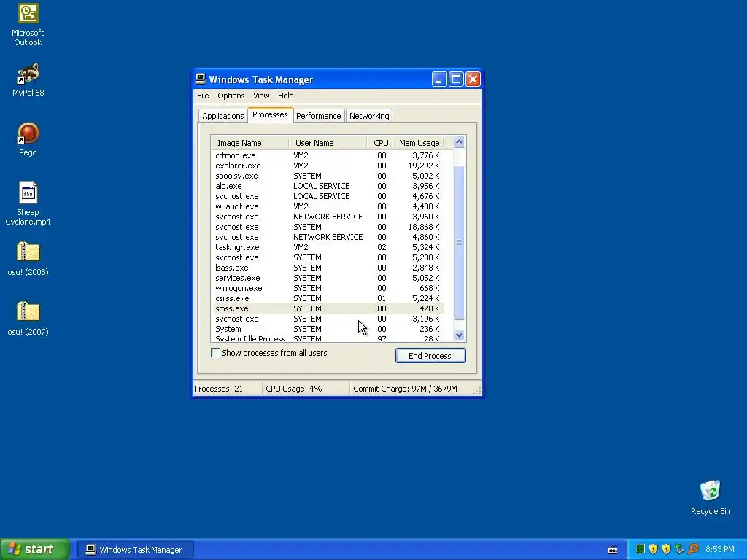This screenshot has height=560, width=747.
Task: Switch to the Performance tab
Action: pyautogui.click(x=318, y=116)
